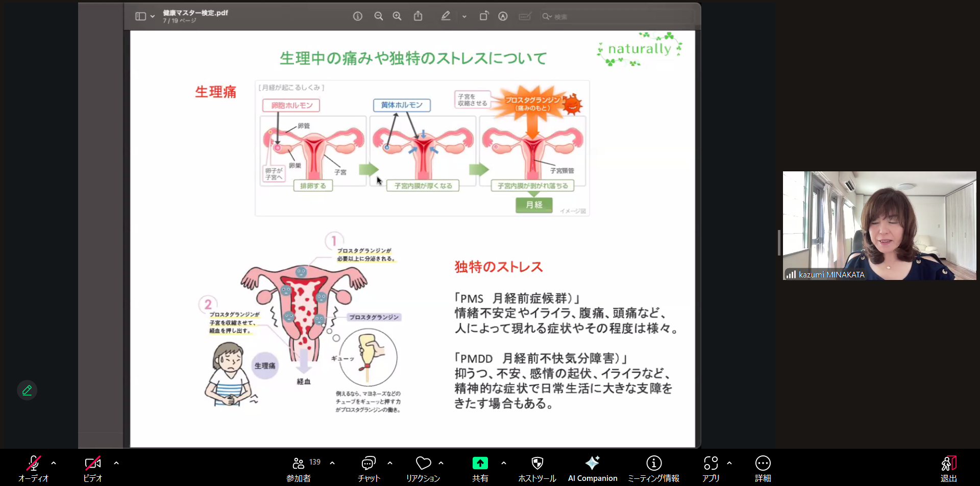Image resolution: width=980 pixels, height=486 pixels.
Task: Open the 参加者 participants panel
Action: coord(299,468)
